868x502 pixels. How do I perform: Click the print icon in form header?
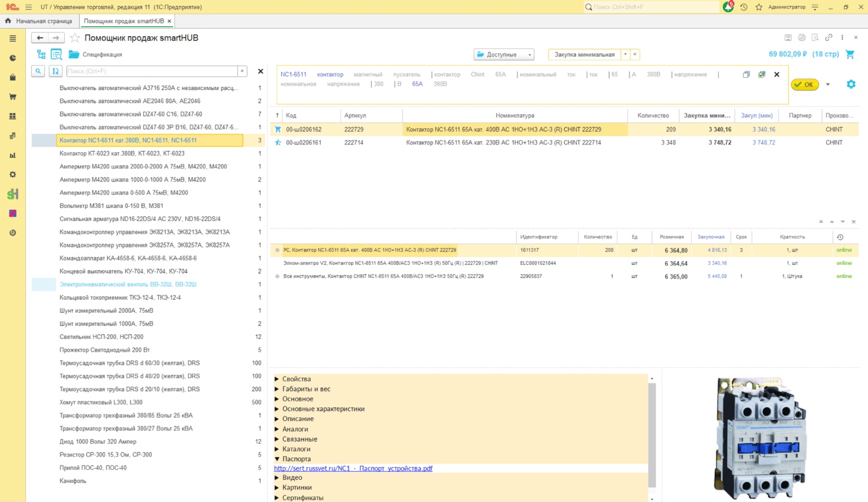click(801, 38)
